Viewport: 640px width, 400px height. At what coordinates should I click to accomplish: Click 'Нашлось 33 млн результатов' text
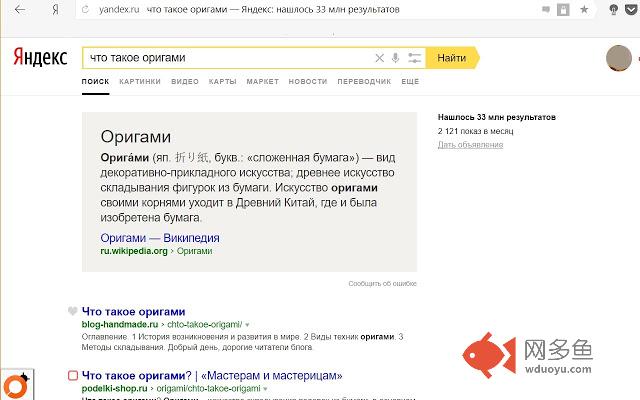[496, 117]
